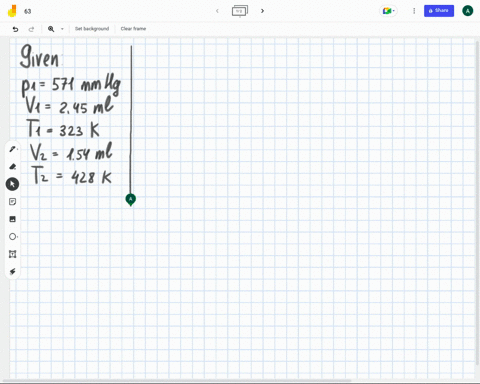This screenshot has width=480, height=384.
Task: Choose the Circle shape tool
Action: [x=13, y=237]
